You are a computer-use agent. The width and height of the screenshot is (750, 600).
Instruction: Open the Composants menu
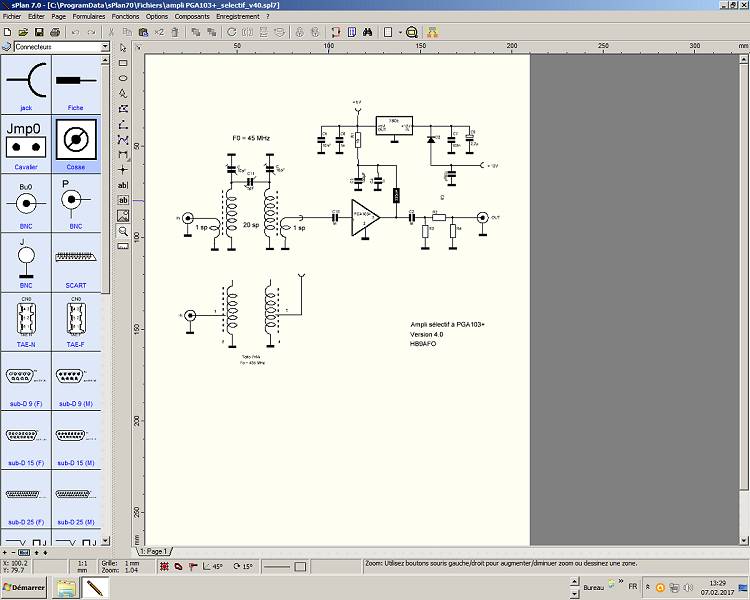192,17
